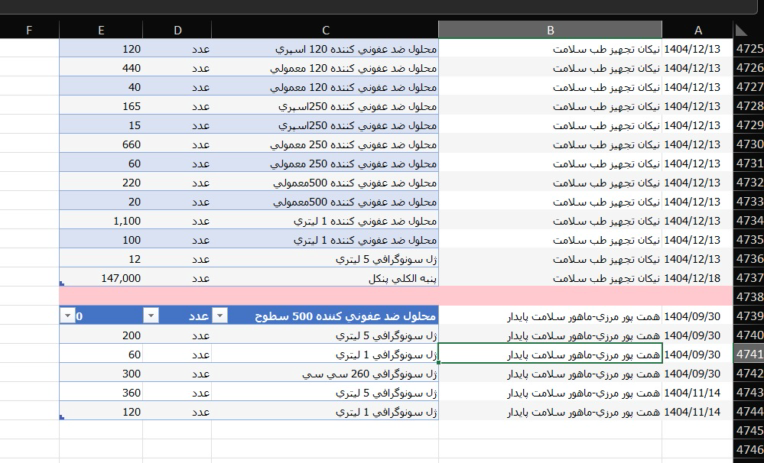Select the pink row's header 4738
This screenshot has width=764, height=463.
pyautogui.click(x=749, y=297)
